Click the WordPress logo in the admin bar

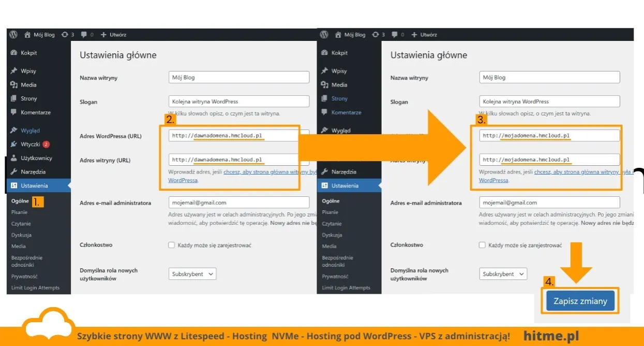tap(12, 35)
